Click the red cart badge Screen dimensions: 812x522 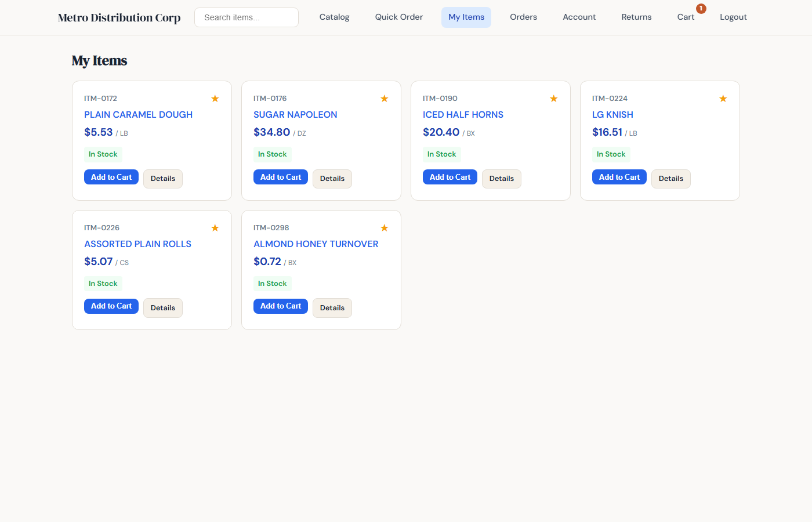(701, 8)
